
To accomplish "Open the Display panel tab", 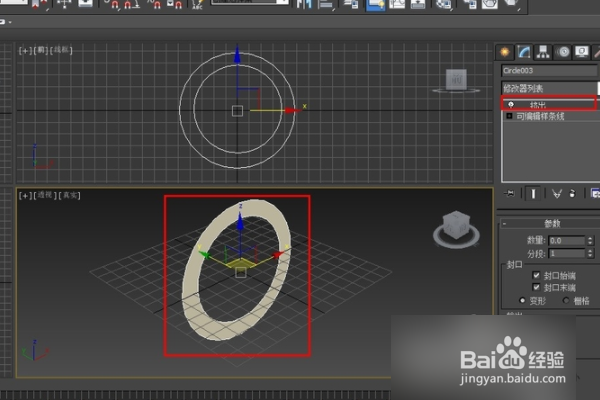I will 582,52.
